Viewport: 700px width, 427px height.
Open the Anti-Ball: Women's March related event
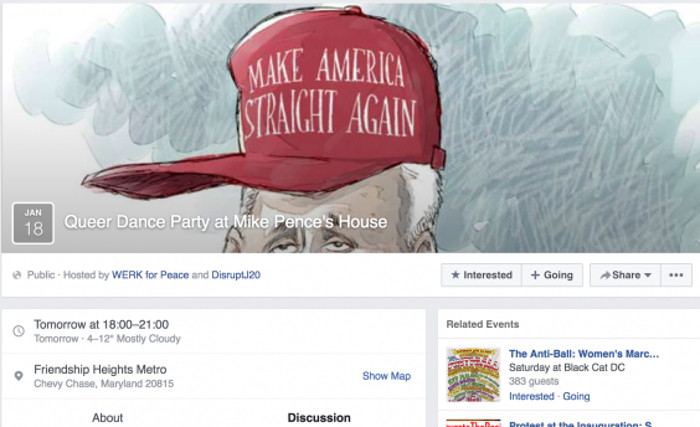[584, 354]
